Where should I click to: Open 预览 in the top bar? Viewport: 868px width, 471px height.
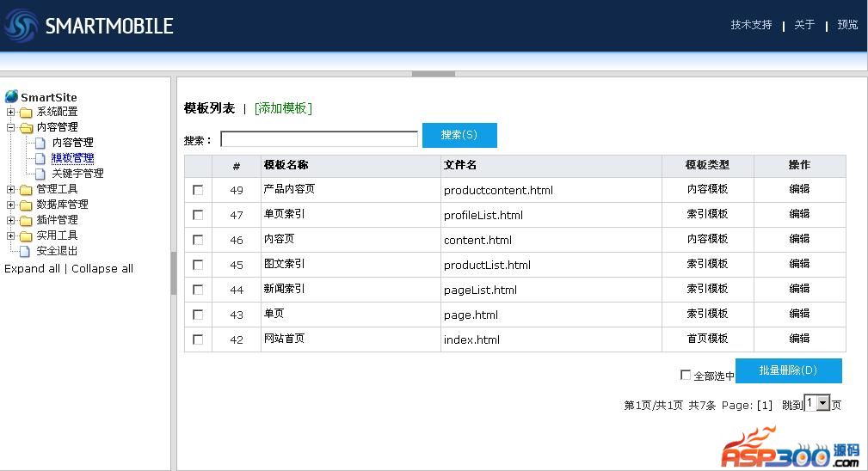click(847, 25)
